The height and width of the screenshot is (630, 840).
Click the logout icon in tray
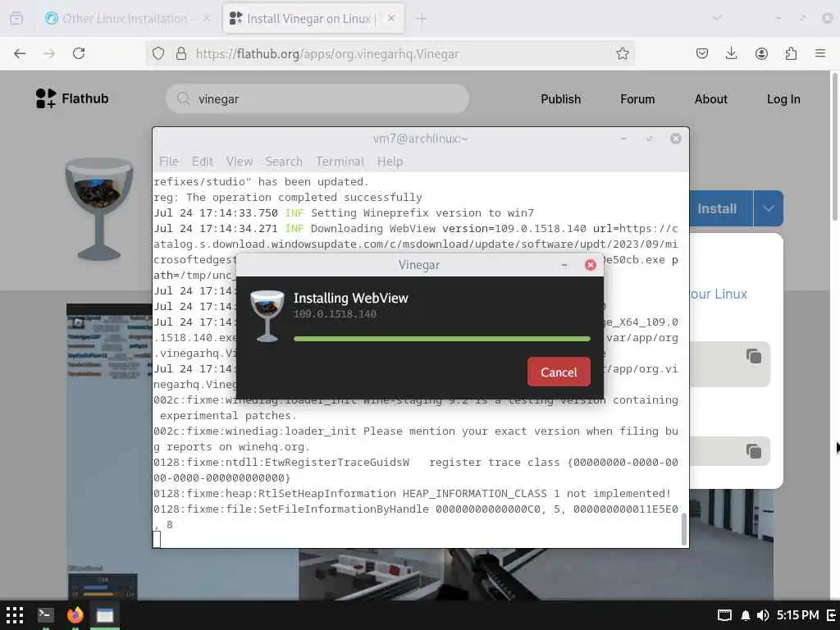832,615
